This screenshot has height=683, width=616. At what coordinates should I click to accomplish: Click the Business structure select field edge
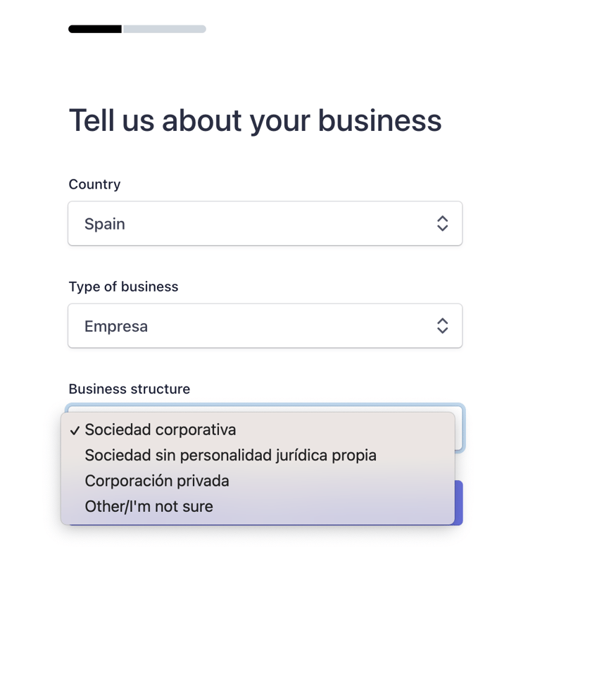pyautogui.click(x=459, y=428)
